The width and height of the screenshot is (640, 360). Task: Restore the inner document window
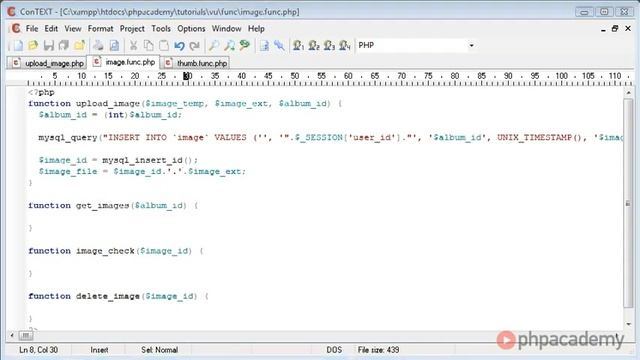tap(615, 29)
